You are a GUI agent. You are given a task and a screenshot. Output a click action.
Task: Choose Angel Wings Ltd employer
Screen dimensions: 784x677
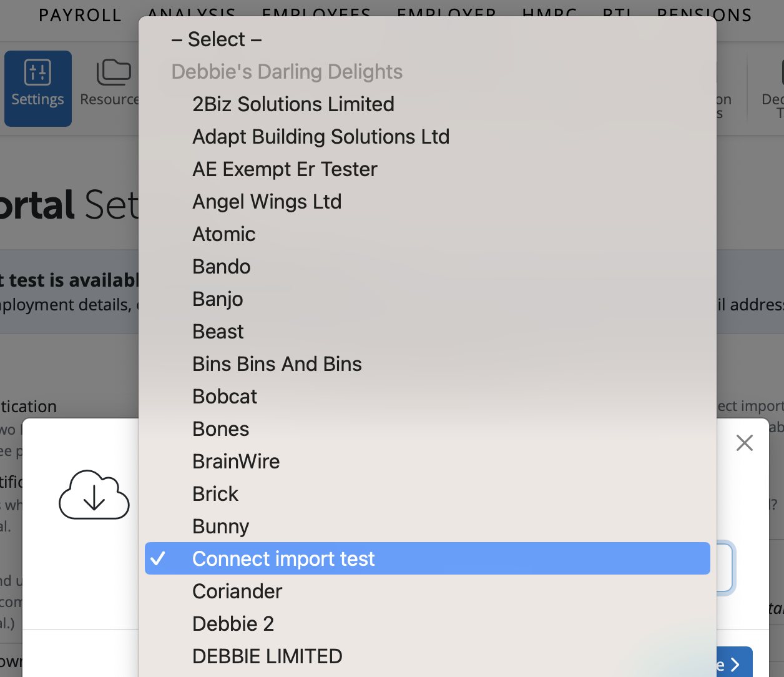point(267,202)
